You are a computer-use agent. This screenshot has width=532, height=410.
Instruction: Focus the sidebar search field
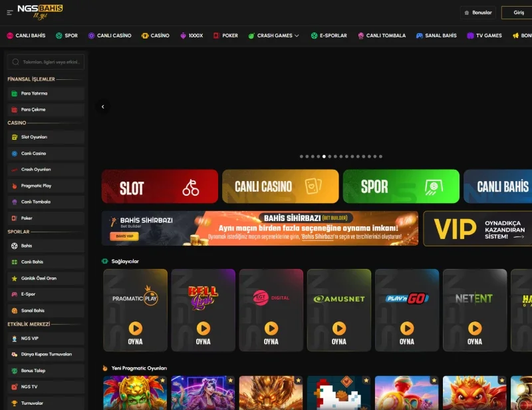(x=46, y=62)
